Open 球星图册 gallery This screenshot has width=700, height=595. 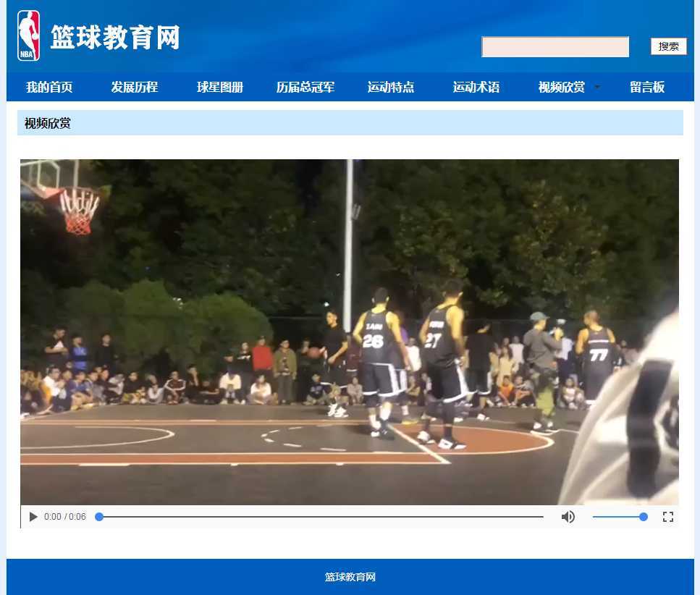click(220, 88)
